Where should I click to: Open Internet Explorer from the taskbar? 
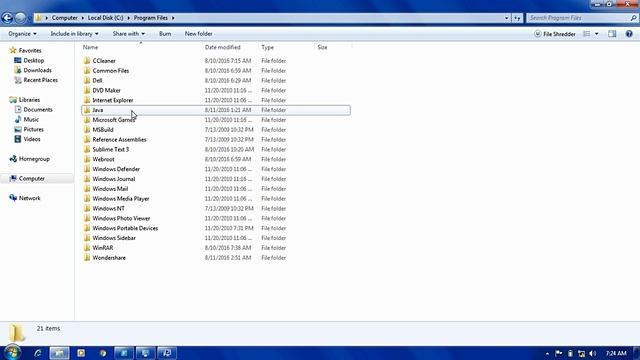click(38, 353)
